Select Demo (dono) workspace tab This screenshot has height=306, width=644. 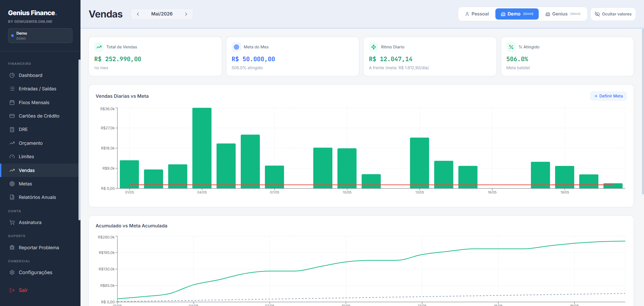coord(517,14)
